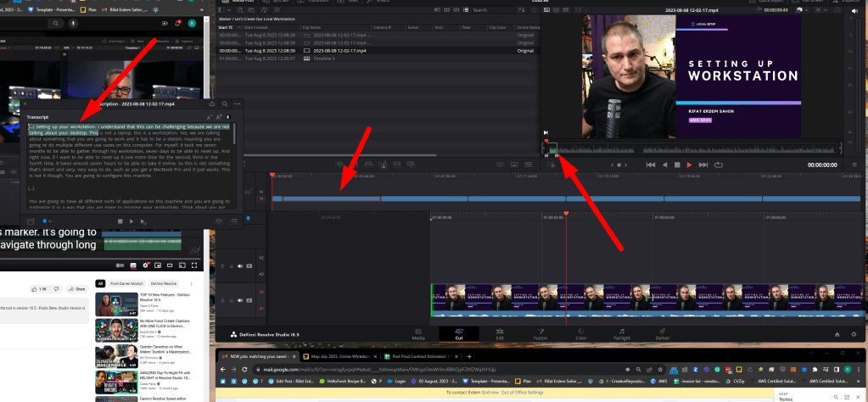
Task: Open the Media page in DaVinci Resolve
Action: coord(418,334)
